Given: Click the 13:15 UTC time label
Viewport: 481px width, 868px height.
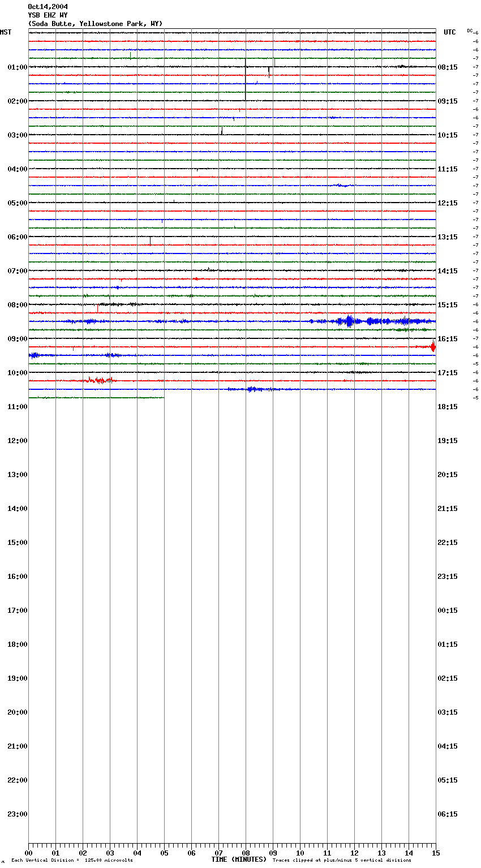Looking at the screenshot, I should pyautogui.click(x=448, y=237).
